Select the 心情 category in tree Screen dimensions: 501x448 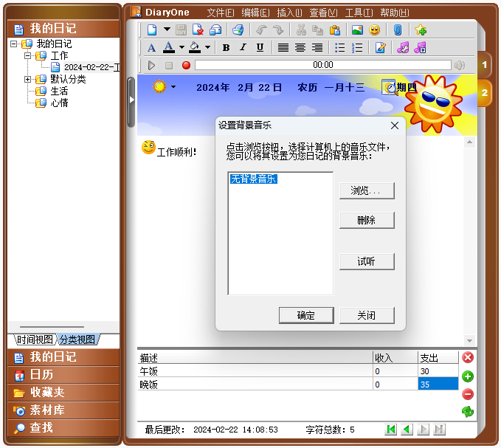coord(59,103)
